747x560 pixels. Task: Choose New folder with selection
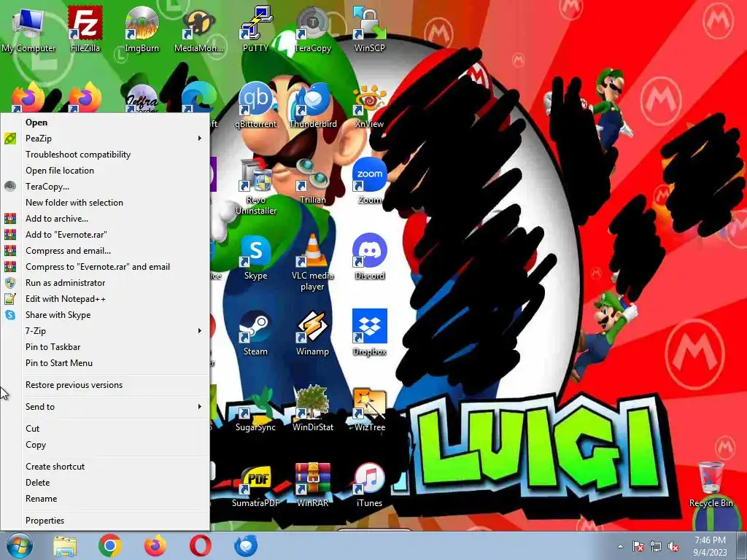click(x=105, y=203)
